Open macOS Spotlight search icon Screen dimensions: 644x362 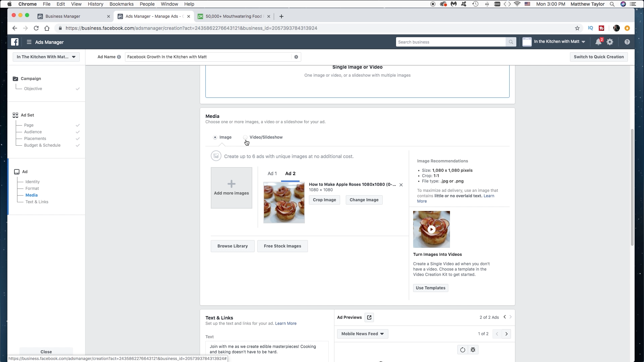(612, 4)
